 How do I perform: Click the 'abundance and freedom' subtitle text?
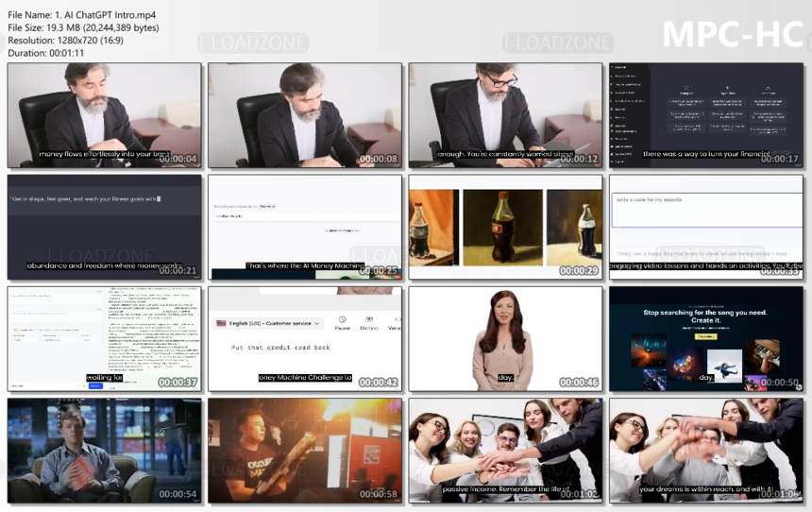coord(104,265)
